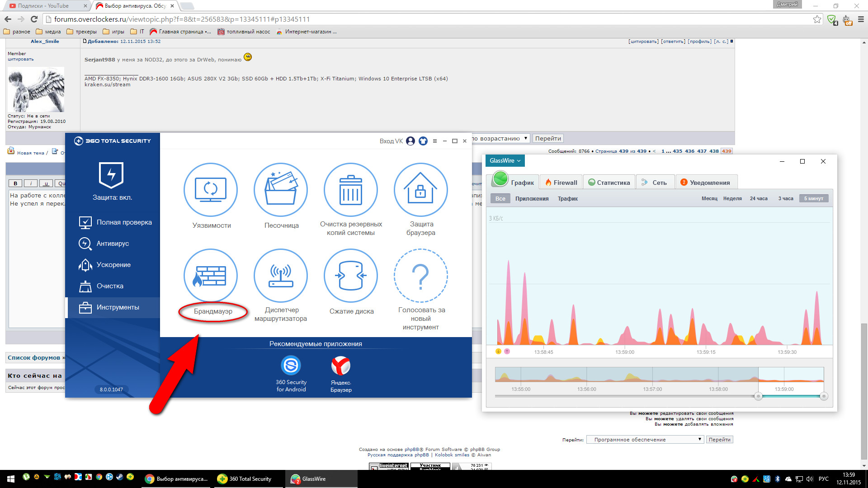868x488 pixels.
Task: Toggle the upload traffic arrow indicator
Action: tap(507, 351)
